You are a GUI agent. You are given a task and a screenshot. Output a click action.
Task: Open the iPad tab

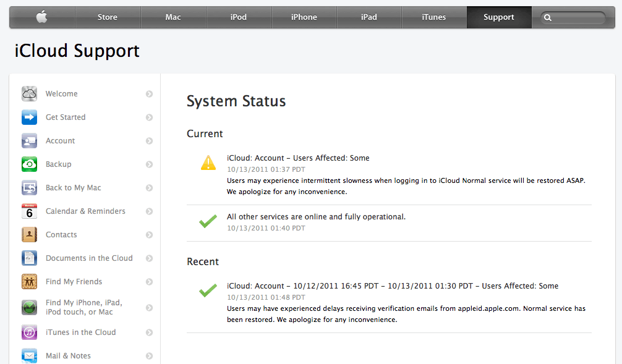369,17
